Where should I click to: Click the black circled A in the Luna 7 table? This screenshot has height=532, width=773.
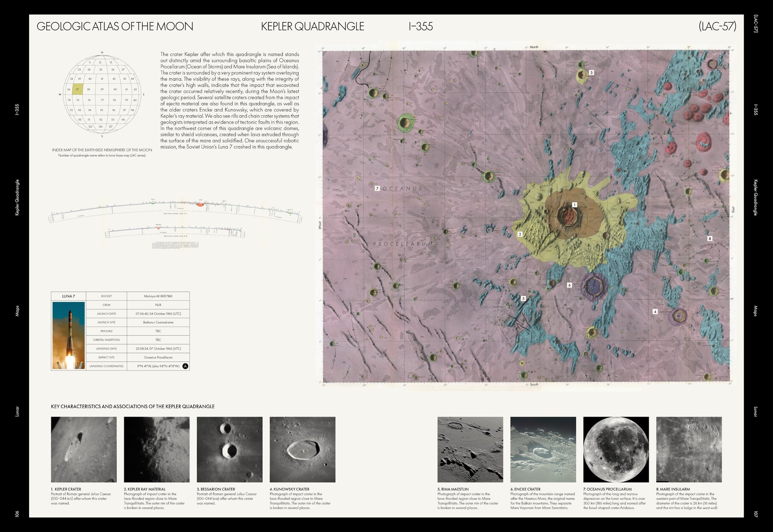(185, 366)
